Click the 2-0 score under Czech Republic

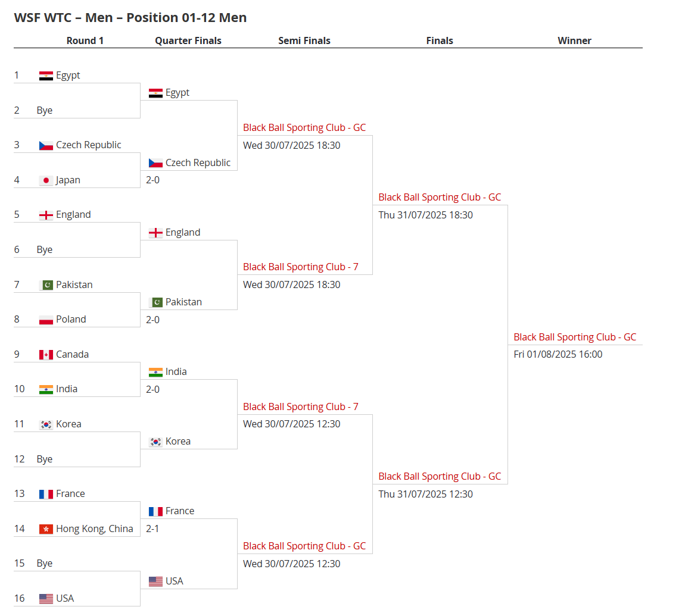click(152, 180)
